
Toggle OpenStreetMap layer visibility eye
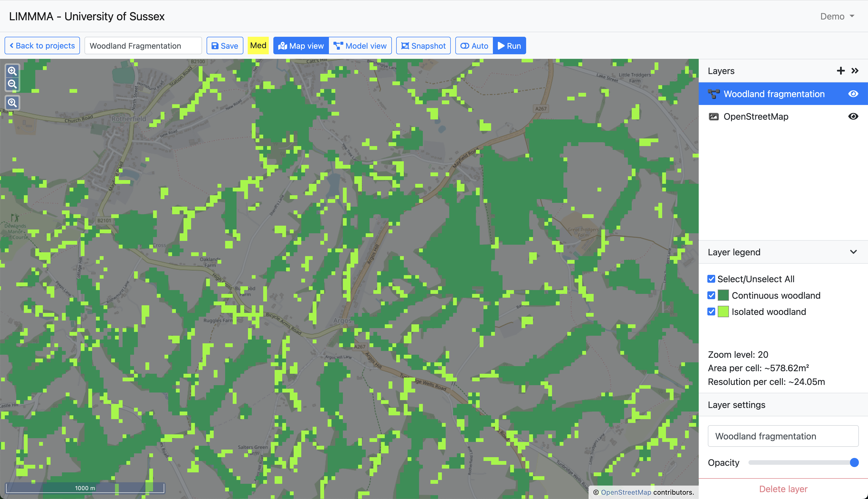click(x=853, y=117)
